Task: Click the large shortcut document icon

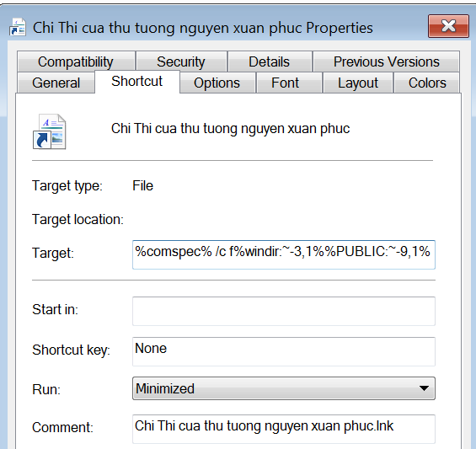Action: (x=49, y=131)
